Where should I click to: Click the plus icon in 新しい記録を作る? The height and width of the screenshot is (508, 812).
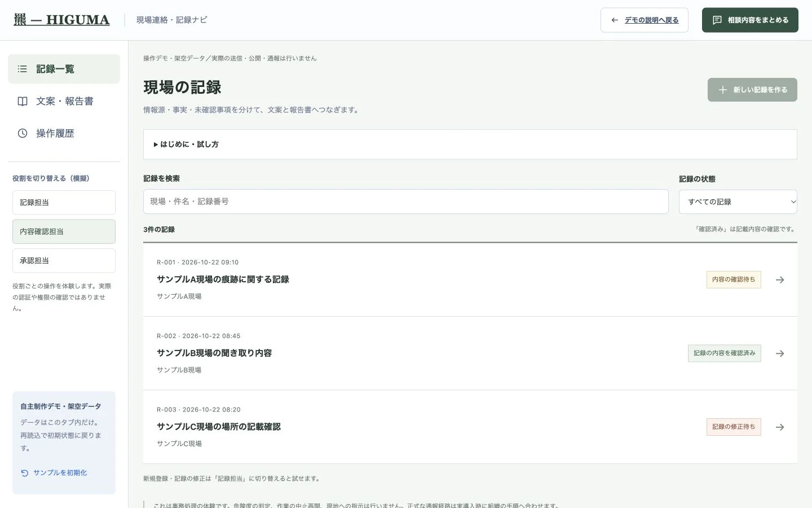(x=723, y=90)
